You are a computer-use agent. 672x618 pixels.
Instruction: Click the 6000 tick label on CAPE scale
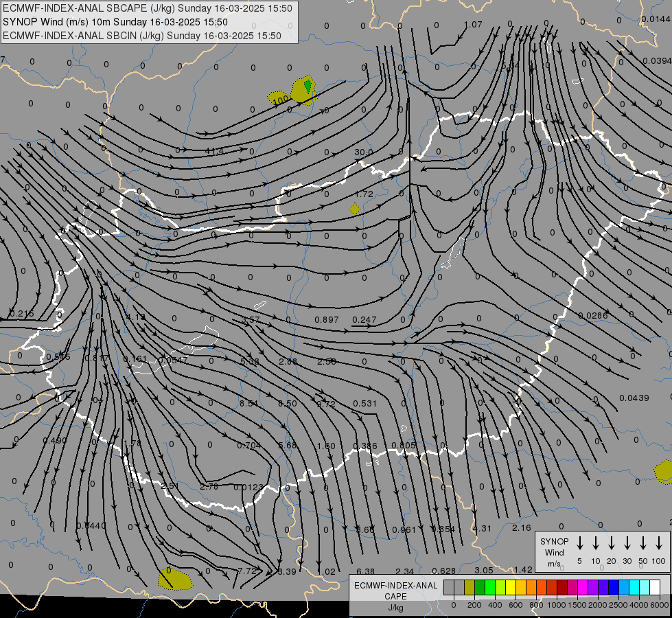(x=660, y=605)
